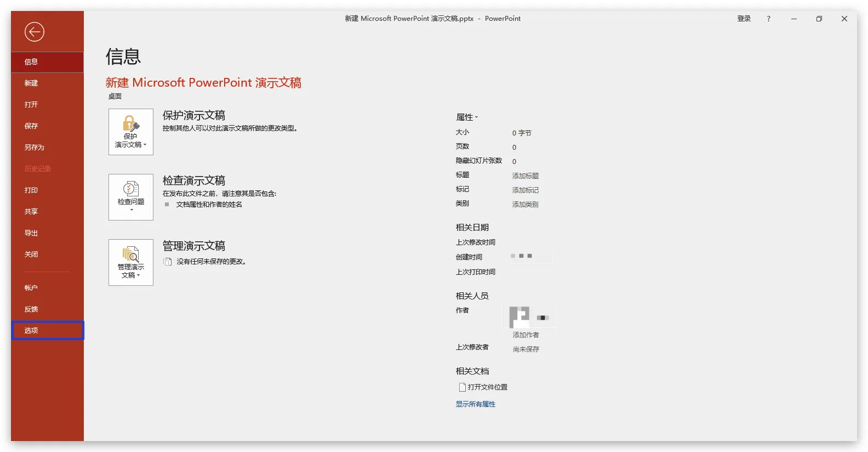Open the 导出 (Export) page
This screenshot has width=868, height=452.
31,233
